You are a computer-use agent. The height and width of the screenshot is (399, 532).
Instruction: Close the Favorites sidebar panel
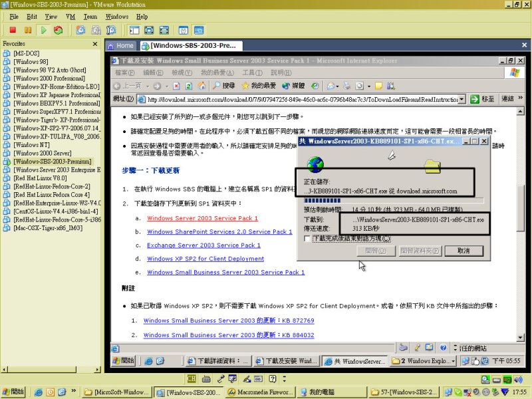tap(95, 44)
